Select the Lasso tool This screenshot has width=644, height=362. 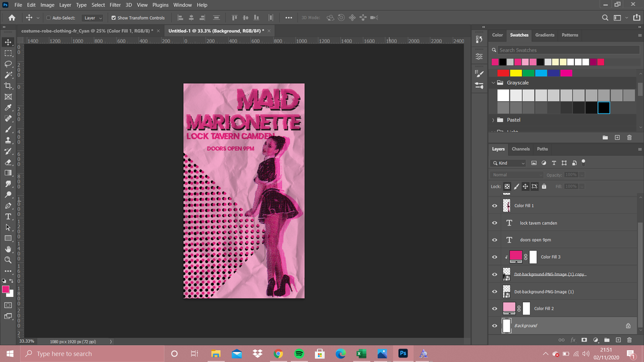(x=8, y=64)
